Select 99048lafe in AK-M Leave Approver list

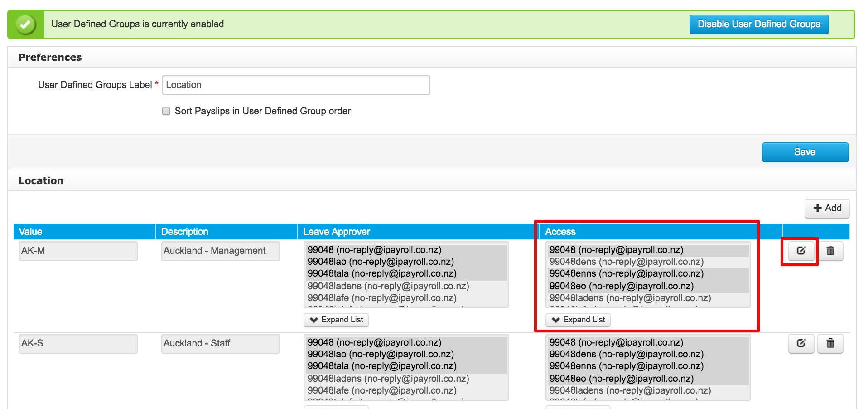406,298
